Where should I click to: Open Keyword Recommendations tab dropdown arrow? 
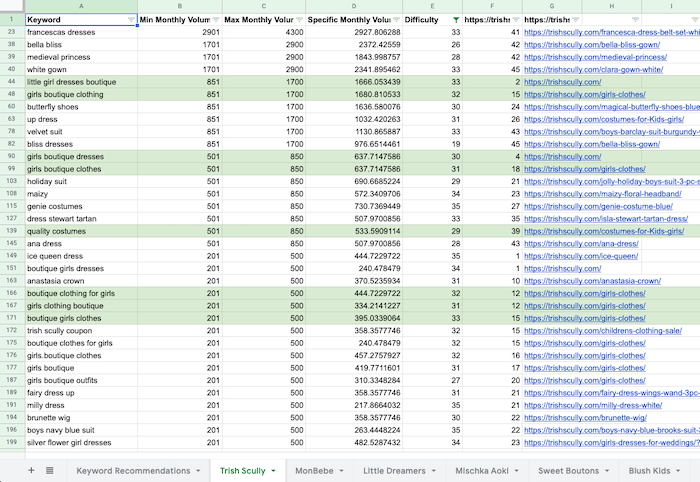point(198,471)
